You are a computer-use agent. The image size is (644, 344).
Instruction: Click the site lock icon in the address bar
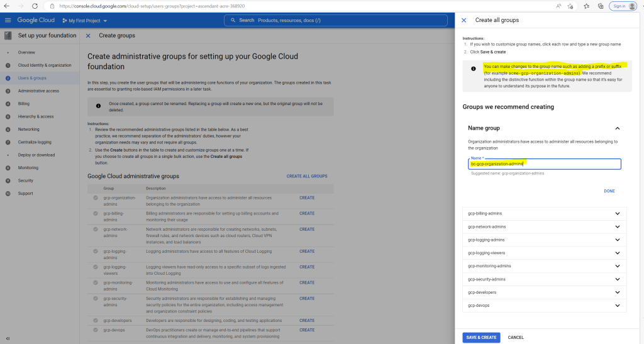coord(52,6)
